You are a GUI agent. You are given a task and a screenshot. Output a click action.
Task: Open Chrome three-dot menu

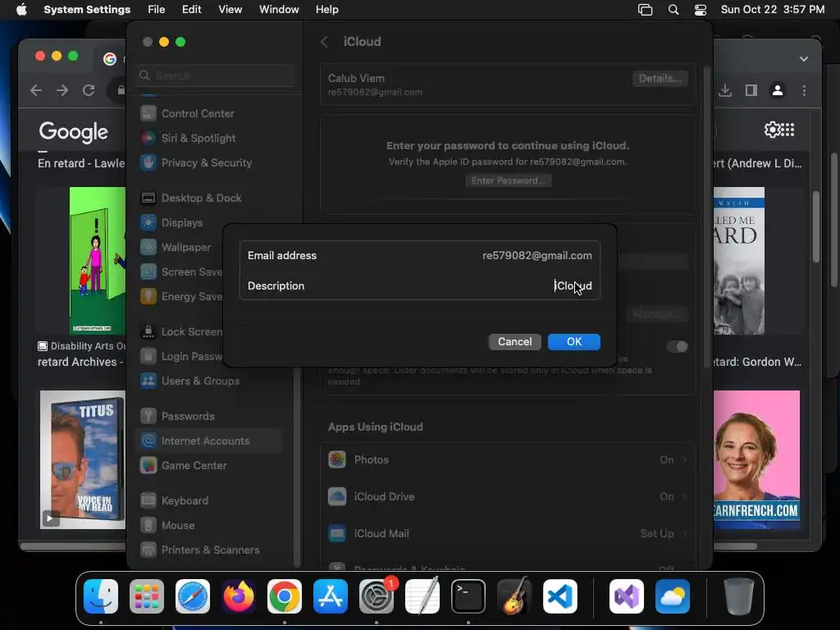click(x=804, y=90)
